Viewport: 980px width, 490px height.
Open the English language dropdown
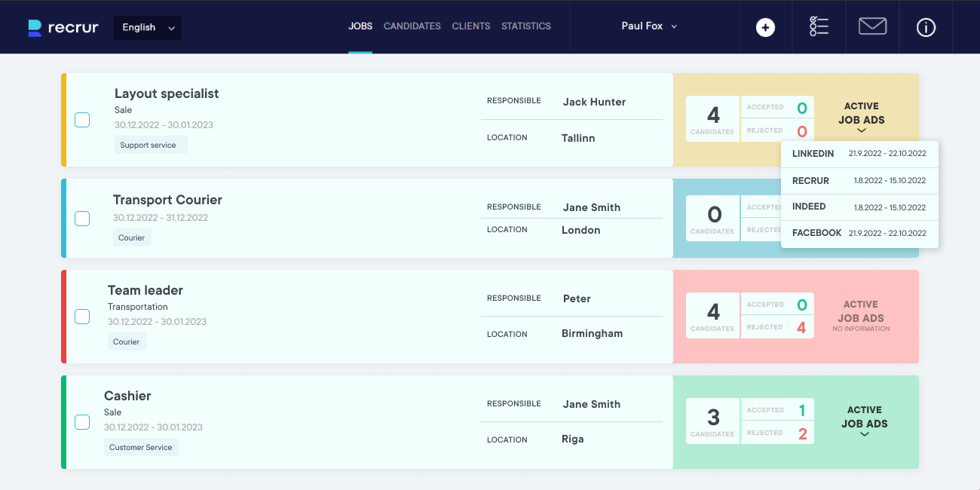(x=147, y=27)
